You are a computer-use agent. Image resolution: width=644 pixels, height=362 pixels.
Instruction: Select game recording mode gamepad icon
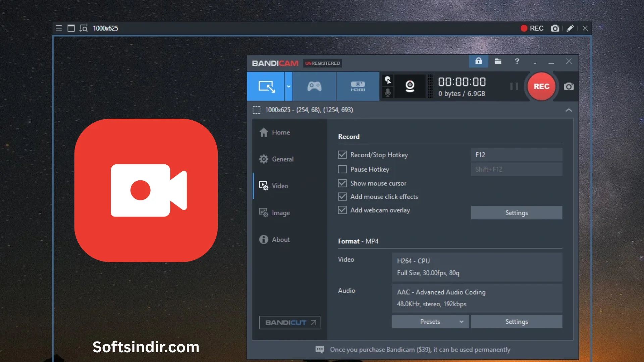tap(314, 86)
